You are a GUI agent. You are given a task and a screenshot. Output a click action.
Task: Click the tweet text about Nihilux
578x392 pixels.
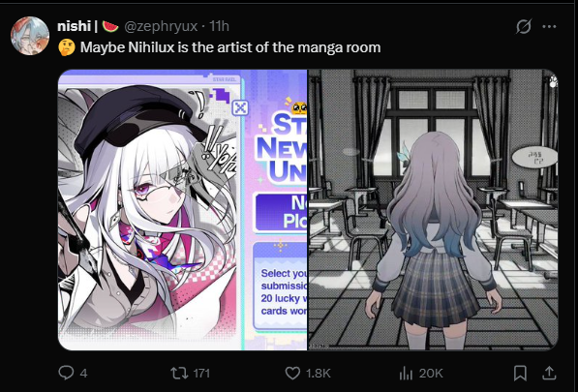click(230, 47)
